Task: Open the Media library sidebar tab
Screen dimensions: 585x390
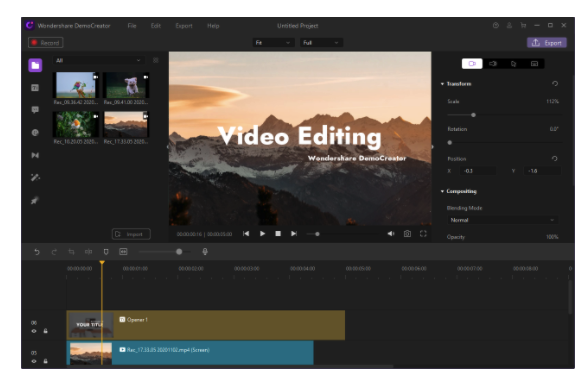Action: tap(35, 65)
